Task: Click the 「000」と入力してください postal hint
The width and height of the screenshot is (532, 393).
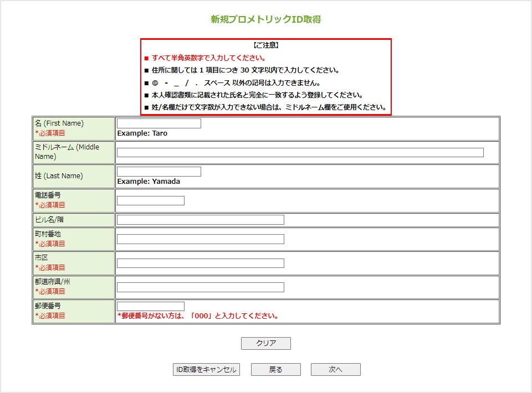Action: [x=198, y=316]
